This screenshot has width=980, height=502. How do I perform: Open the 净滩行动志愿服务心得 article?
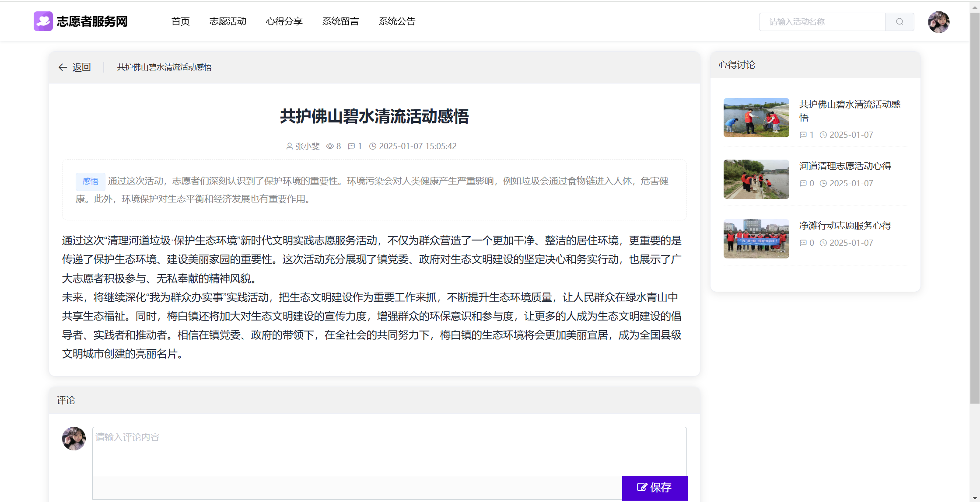[x=845, y=226]
